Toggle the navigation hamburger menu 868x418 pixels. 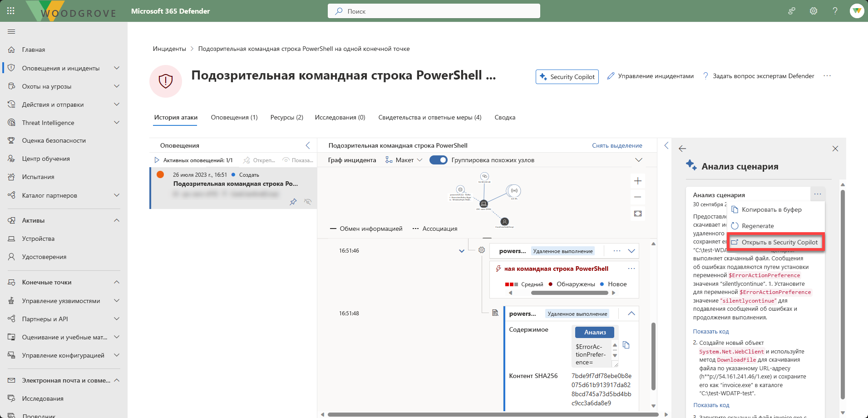[x=11, y=31]
